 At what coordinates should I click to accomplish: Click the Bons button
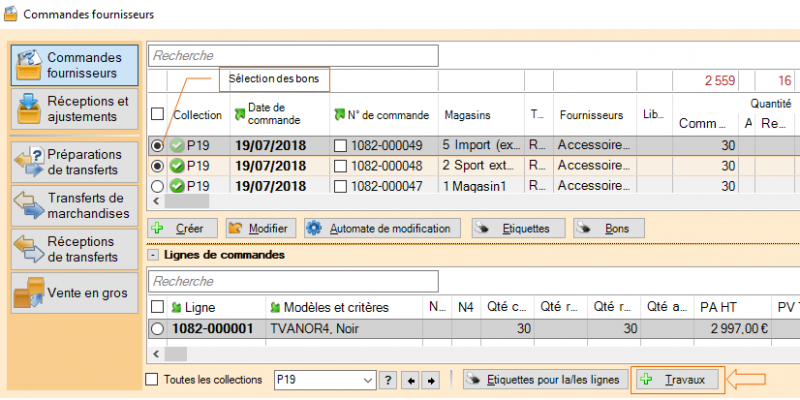point(609,228)
